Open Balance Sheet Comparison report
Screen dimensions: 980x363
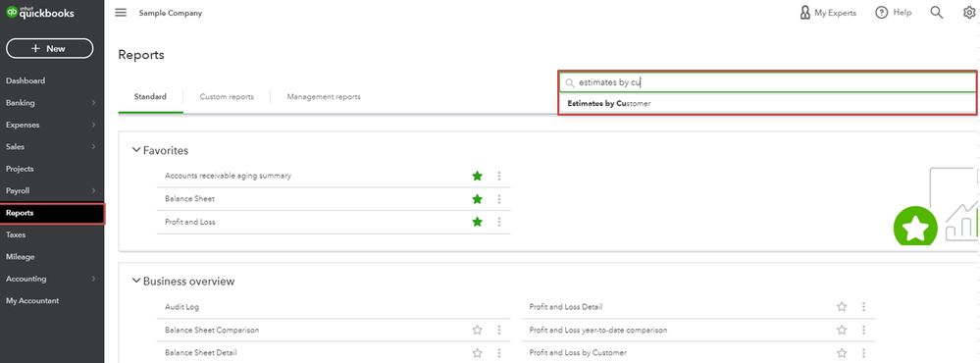coord(212,330)
